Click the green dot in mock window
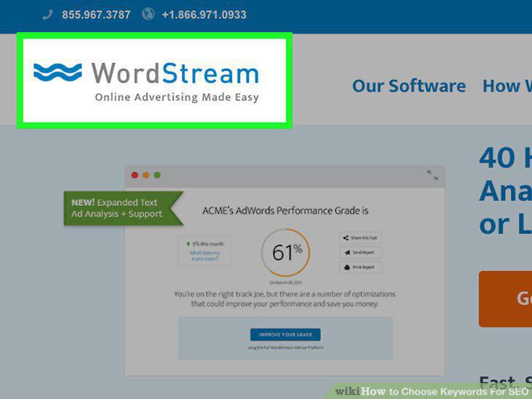This screenshot has height=399, width=532. pyautogui.click(x=157, y=175)
